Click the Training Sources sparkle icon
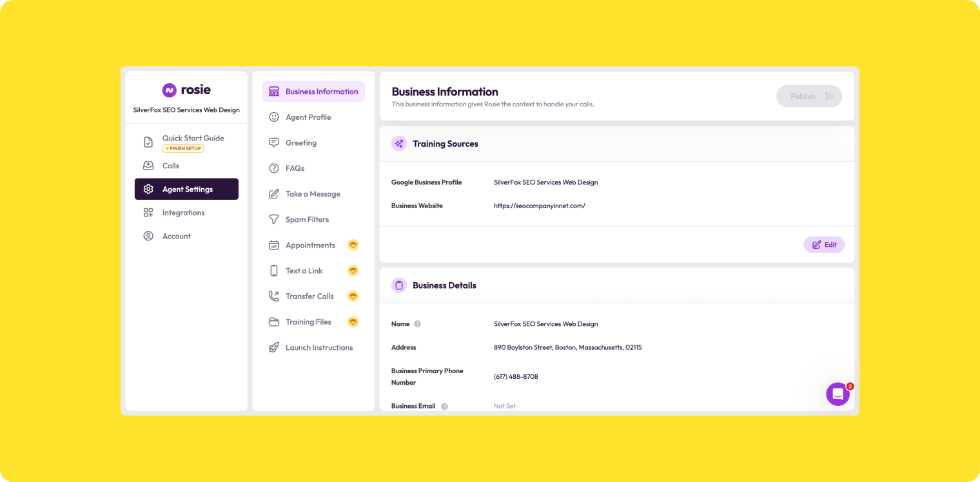The height and width of the screenshot is (482, 980). 399,144
